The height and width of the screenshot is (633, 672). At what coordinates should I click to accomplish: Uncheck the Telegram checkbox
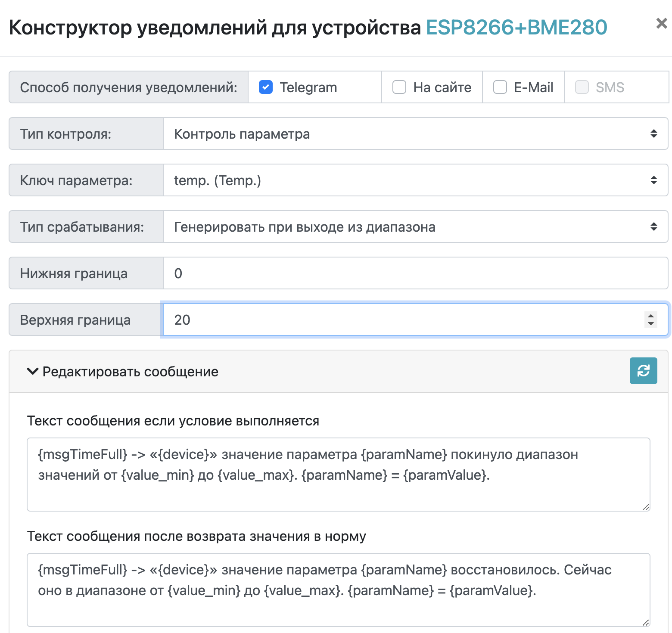(x=266, y=87)
